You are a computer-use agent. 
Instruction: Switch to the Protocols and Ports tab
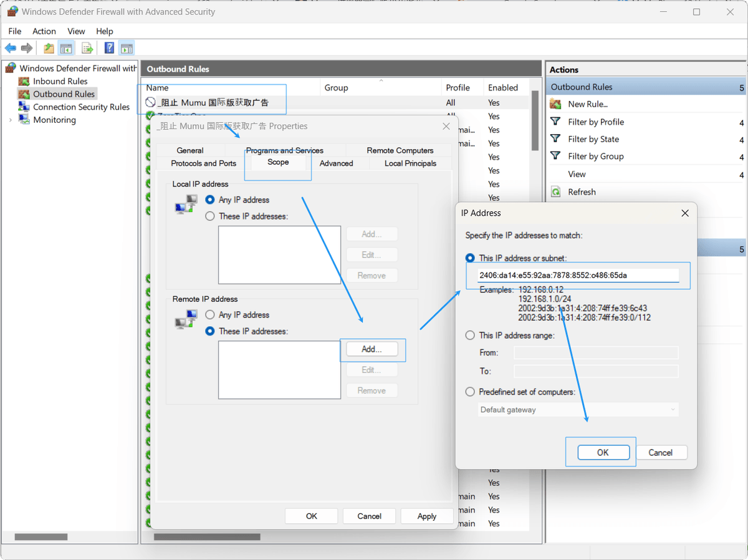pos(203,163)
